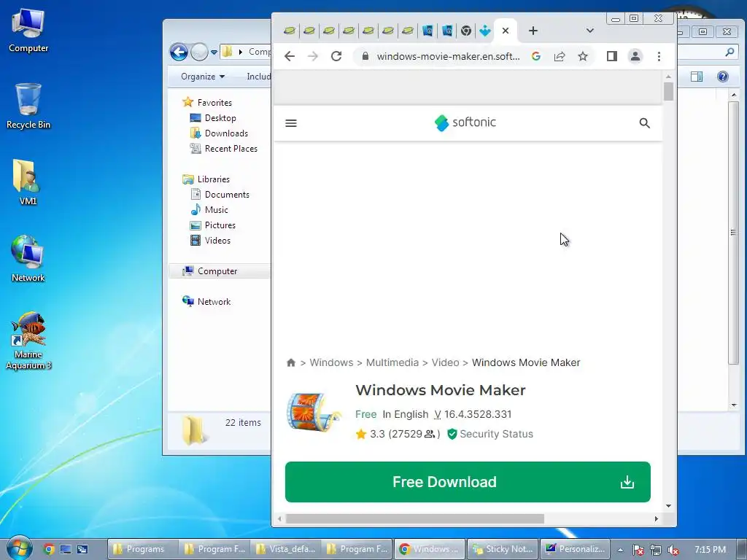Open the Videos library
Viewport: 747px width, 560px height.
217,241
